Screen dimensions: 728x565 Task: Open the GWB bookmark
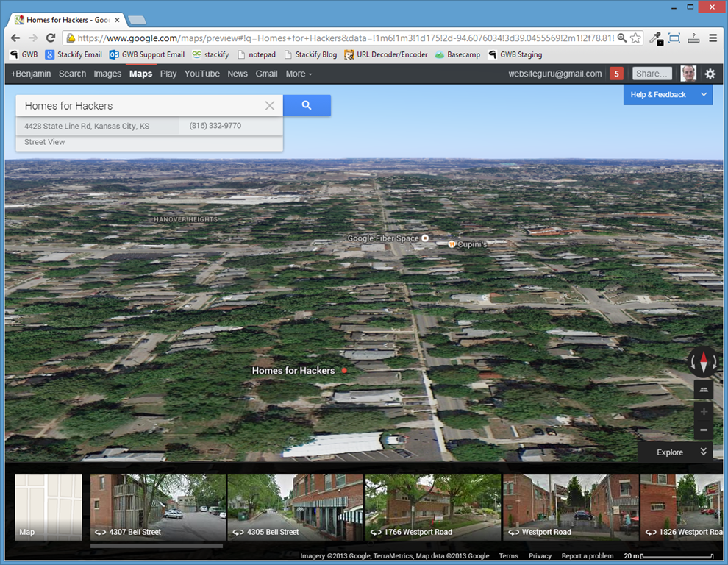coord(24,55)
